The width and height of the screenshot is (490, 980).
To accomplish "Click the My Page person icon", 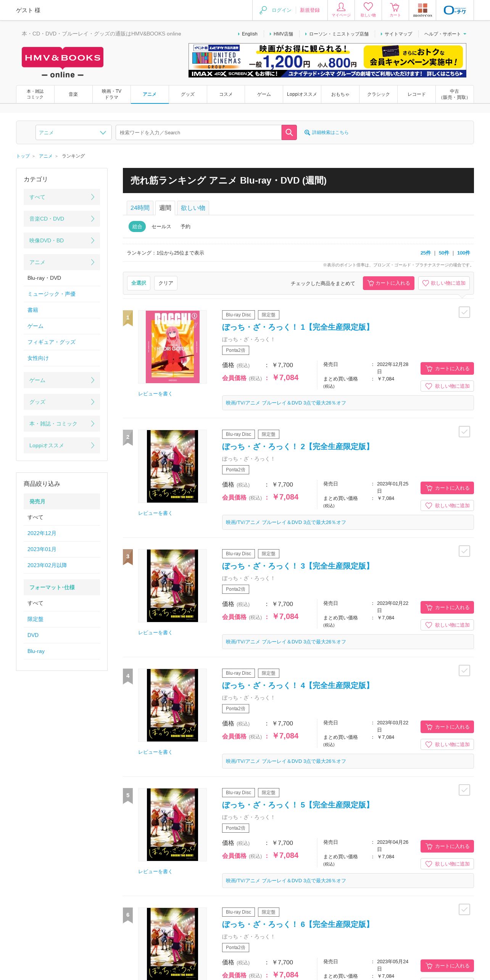I will pos(341,10).
